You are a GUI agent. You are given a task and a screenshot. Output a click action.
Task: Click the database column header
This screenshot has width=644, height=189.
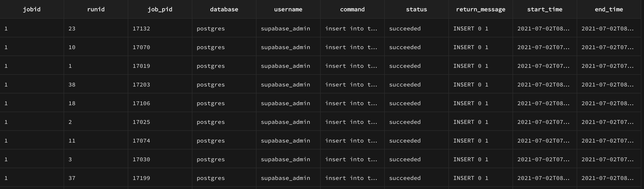(224, 9)
